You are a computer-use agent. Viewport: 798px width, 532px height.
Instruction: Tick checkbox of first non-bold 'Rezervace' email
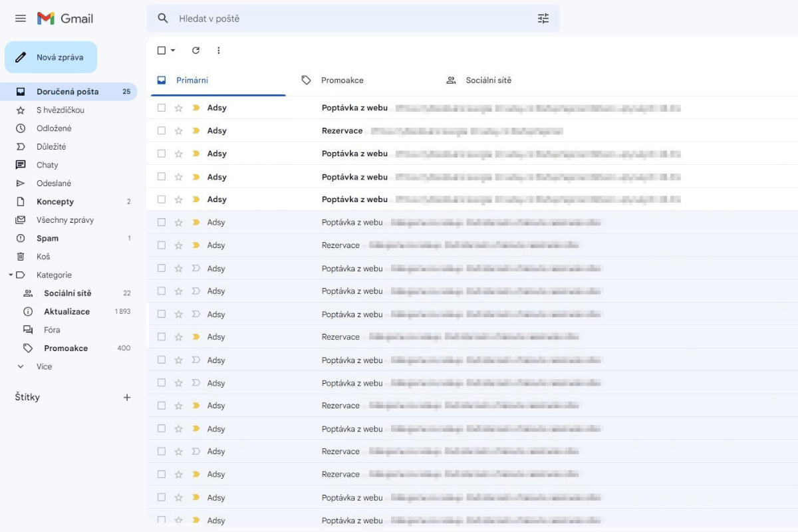pyautogui.click(x=162, y=245)
